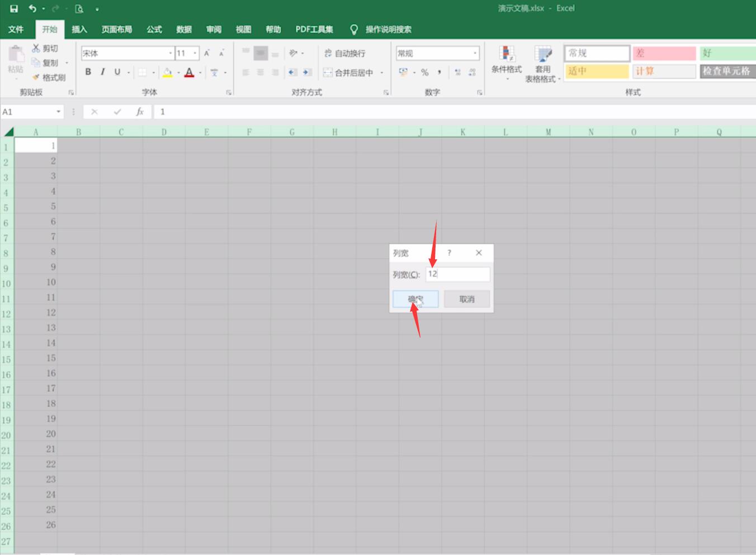Click the insert function fx icon
The height and width of the screenshot is (555, 756).
tap(140, 112)
